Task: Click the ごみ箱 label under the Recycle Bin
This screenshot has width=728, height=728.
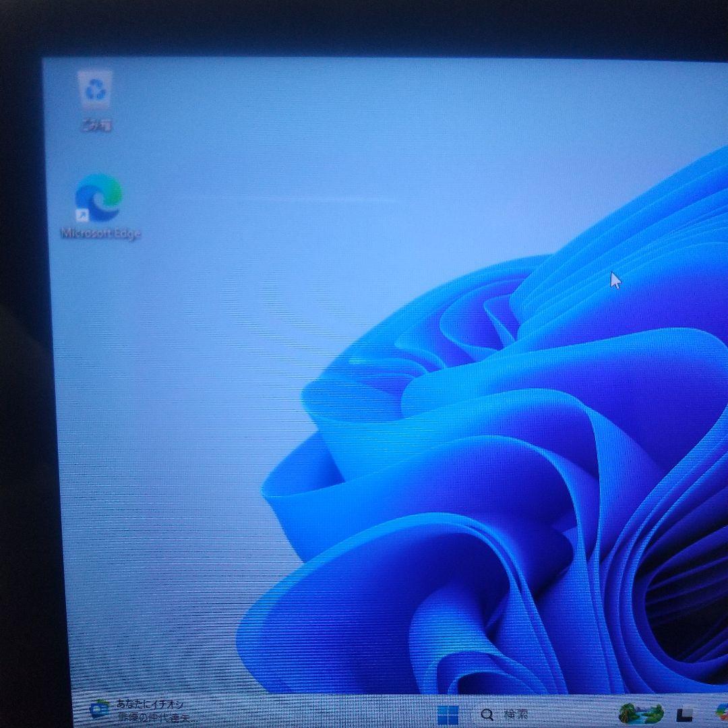Action: [98, 123]
